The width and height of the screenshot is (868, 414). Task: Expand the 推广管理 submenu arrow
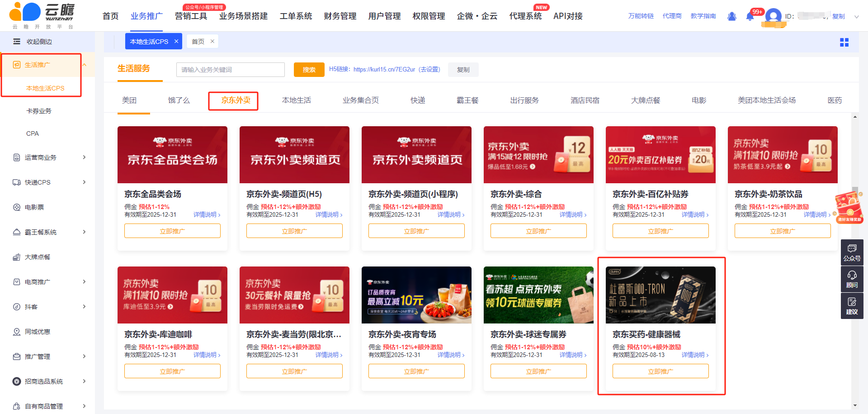pyautogui.click(x=84, y=357)
